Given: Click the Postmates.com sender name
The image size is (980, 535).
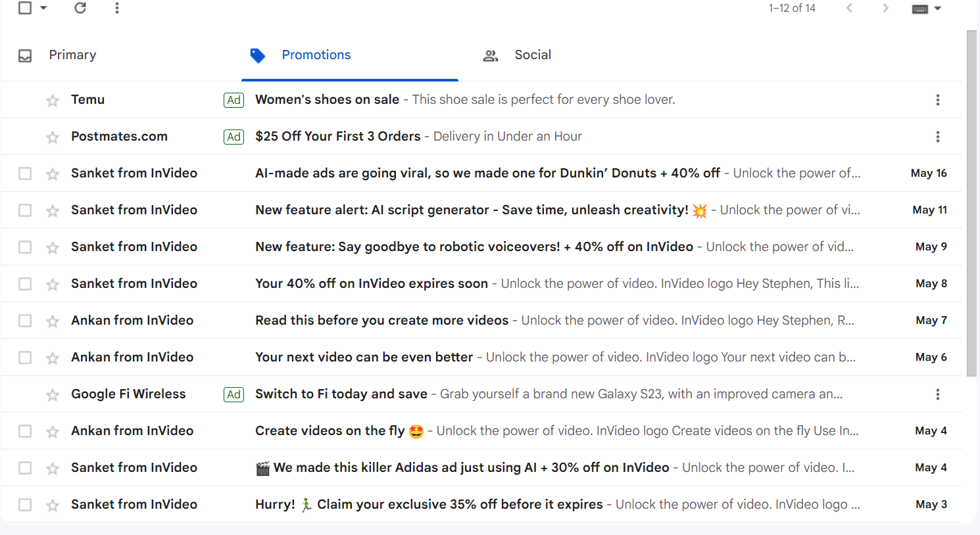Looking at the screenshot, I should 119,136.
